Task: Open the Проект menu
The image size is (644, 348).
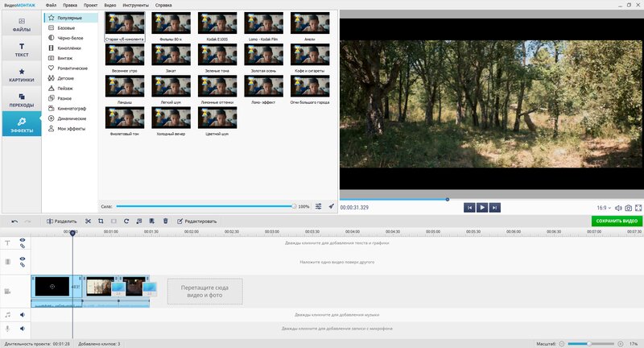Action: [x=90, y=5]
